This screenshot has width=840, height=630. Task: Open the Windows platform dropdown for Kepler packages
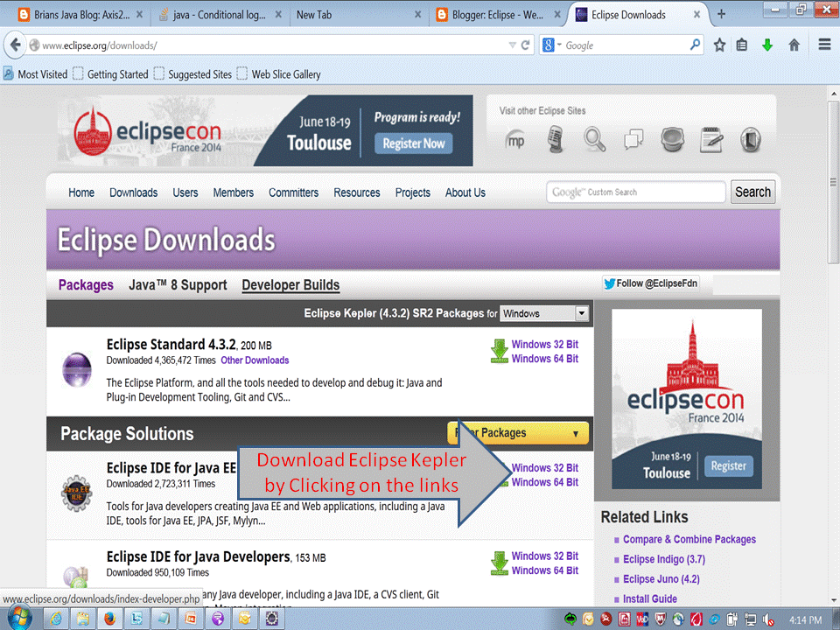coord(544,312)
